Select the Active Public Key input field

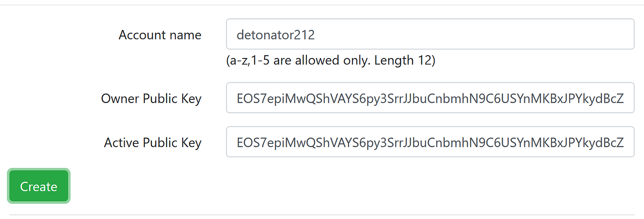tap(430, 142)
